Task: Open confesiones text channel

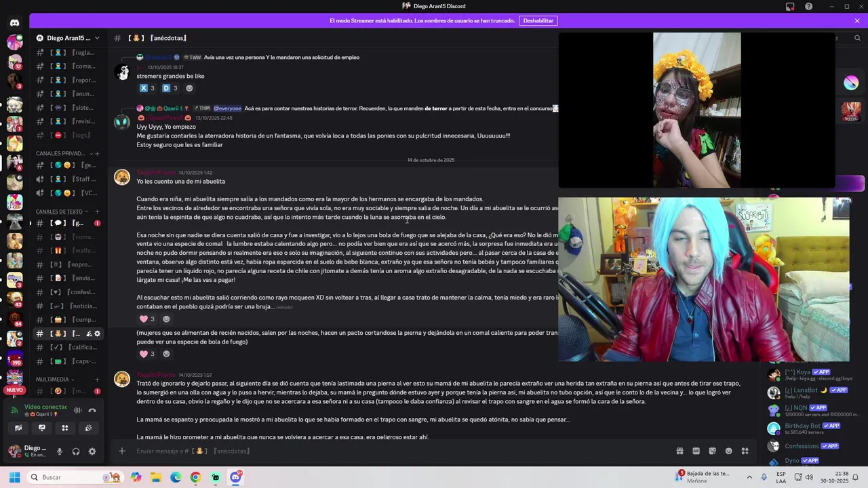Action: tap(67, 292)
